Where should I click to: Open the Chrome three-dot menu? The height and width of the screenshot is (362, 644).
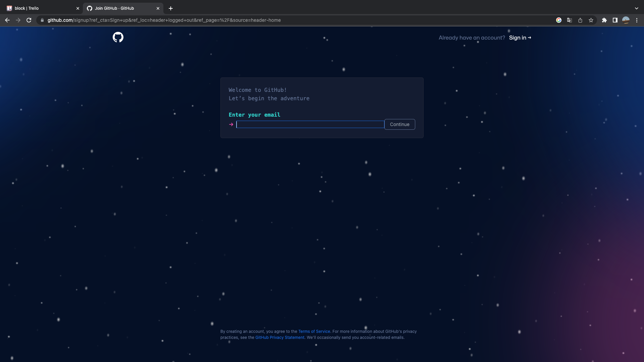637,20
